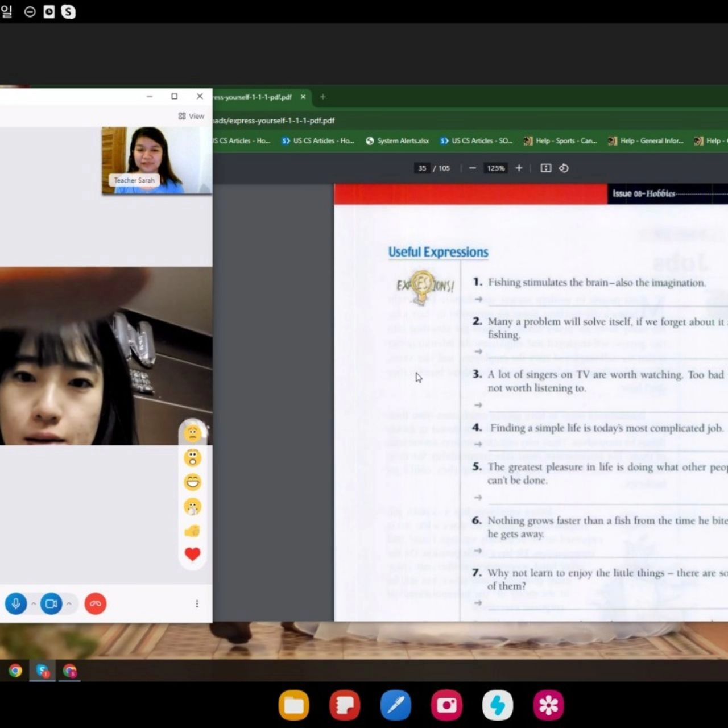The height and width of the screenshot is (728, 728).
Task: Select the page number field showing 35
Action: click(x=422, y=168)
